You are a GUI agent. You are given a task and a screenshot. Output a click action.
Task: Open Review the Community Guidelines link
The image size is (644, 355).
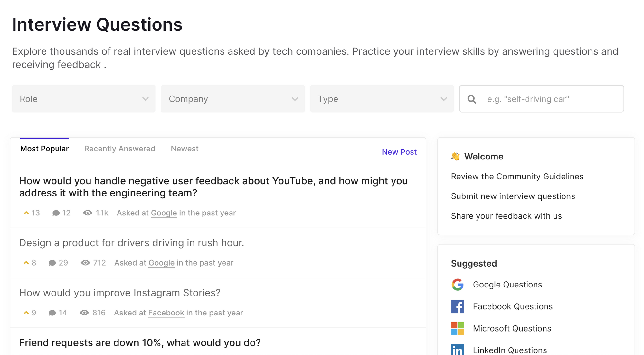(x=517, y=176)
